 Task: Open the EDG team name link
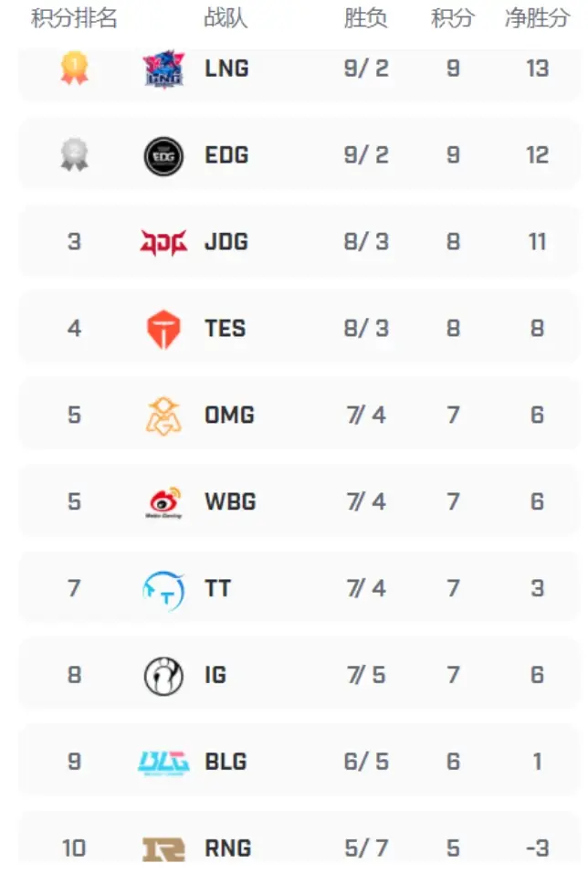click(x=226, y=155)
